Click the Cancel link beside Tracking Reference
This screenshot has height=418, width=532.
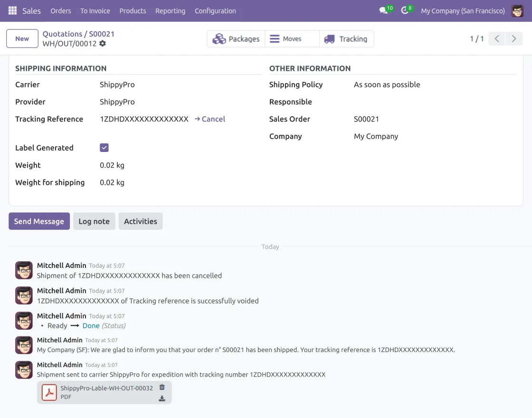(209, 119)
